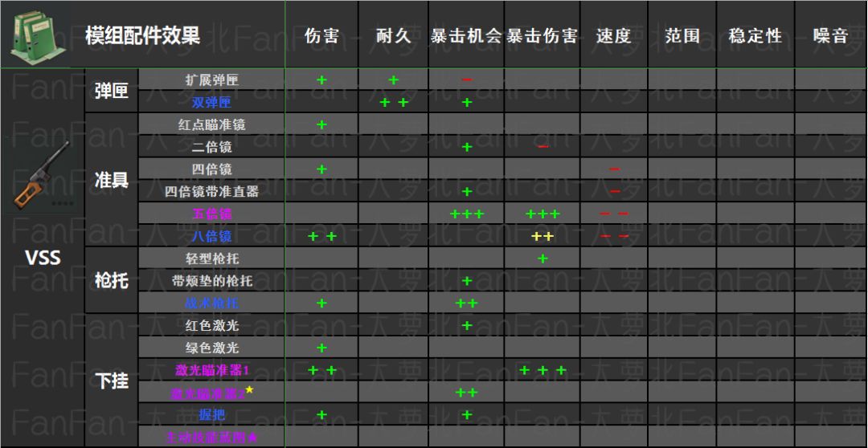Viewport: 868px width, 448px height.
Task: Click the red minus in 扩展弹匣 row
Action: [x=467, y=79]
